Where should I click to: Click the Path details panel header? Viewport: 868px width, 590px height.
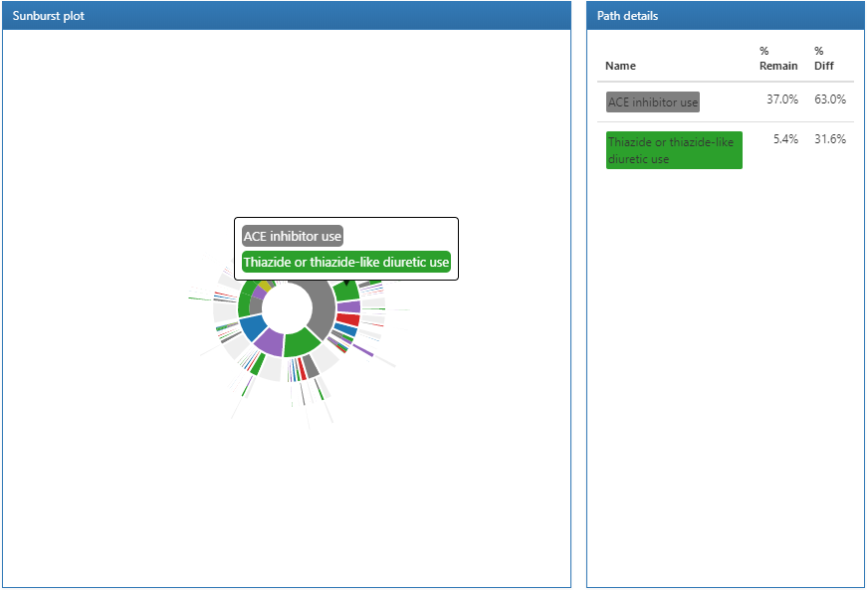point(726,16)
